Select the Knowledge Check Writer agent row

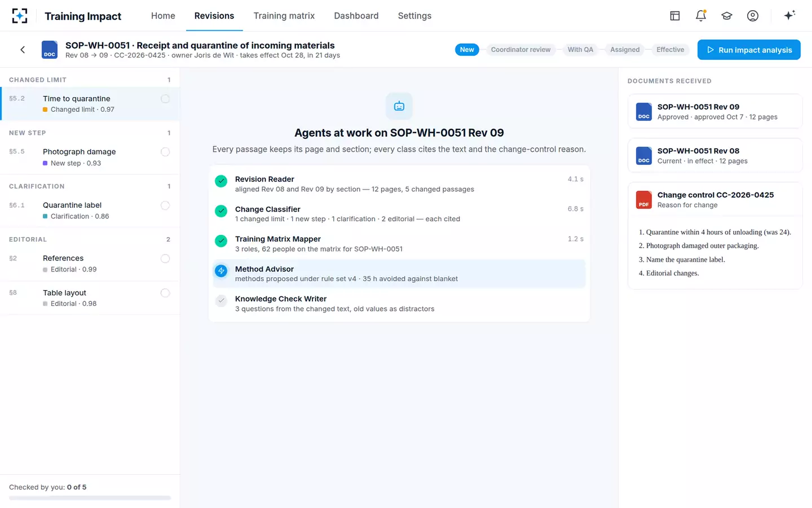pos(399,304)
